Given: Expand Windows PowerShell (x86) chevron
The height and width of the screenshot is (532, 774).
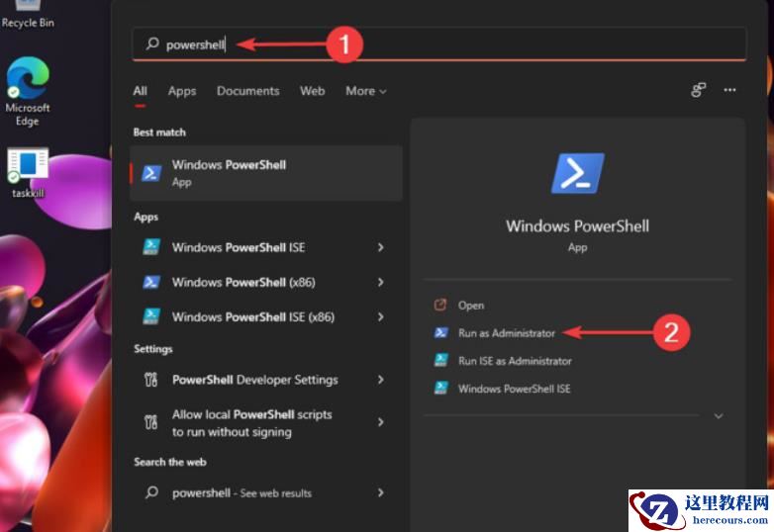Looking at the screenshot, I should click(x=381, y=282).
